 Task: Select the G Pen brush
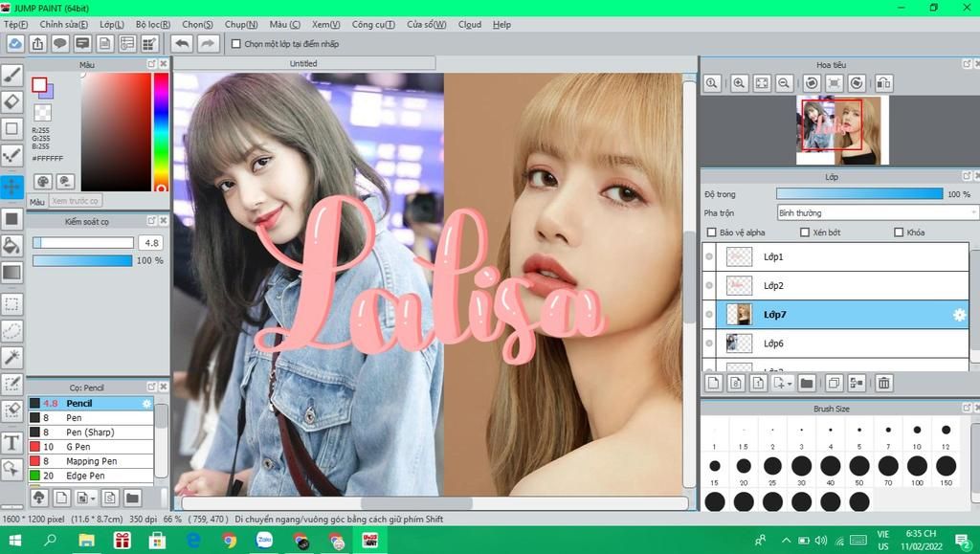pos(91,447)
